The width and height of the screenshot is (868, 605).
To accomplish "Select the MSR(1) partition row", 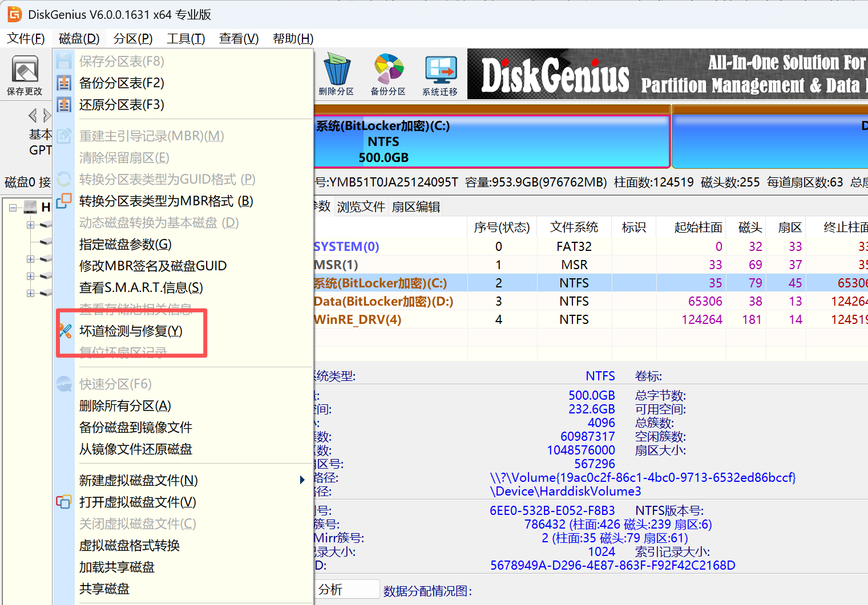I will [591, 265].
